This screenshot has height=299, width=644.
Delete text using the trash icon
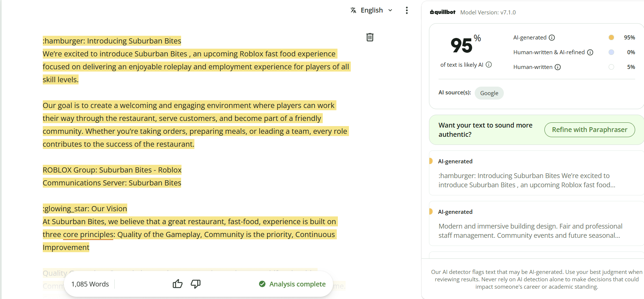pos(370,37)
